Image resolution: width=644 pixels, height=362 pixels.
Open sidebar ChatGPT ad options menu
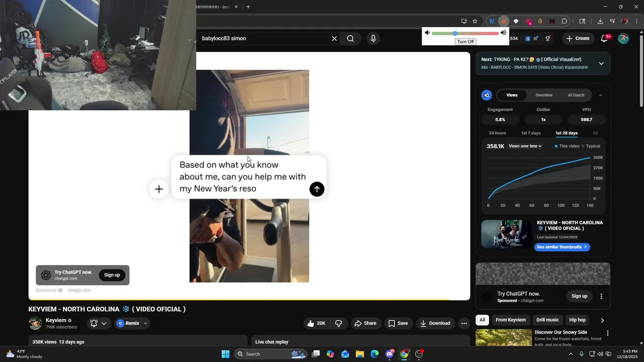[601, 296]
